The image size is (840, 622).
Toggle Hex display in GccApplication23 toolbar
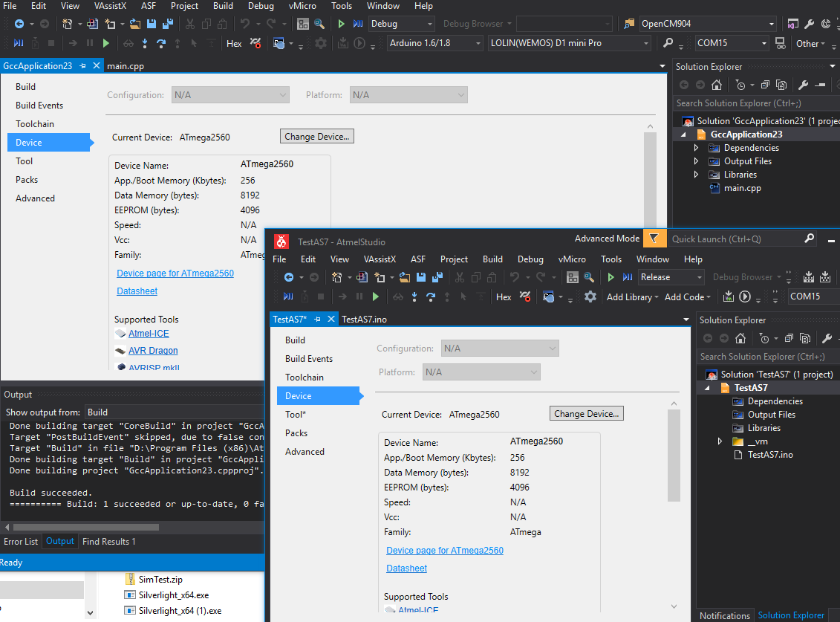[x=234, y=43]
